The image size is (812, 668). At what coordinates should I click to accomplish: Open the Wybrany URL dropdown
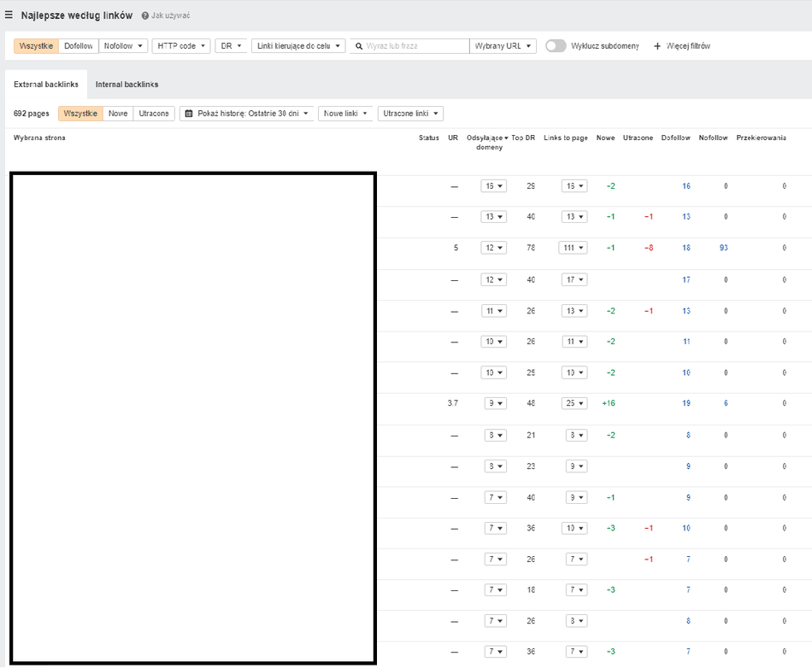pyautogui.click(x=503, y=46)
